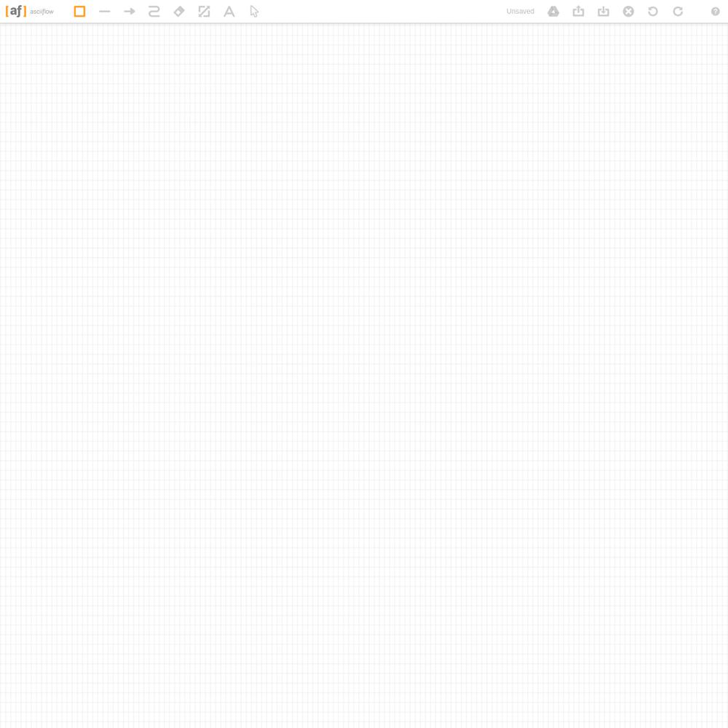Select the Line drawing tool
The height and width of the screenshot is (728, 728).
104,11
